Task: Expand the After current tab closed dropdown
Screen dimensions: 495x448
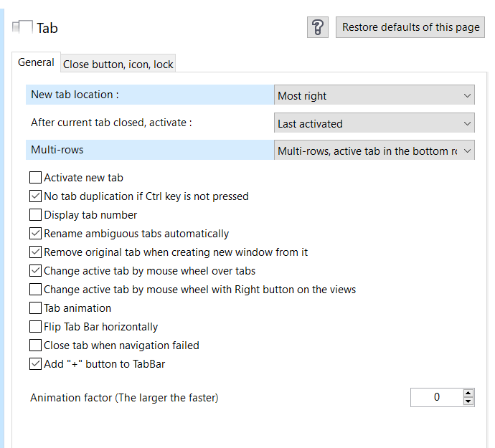Action: point(374,123)
